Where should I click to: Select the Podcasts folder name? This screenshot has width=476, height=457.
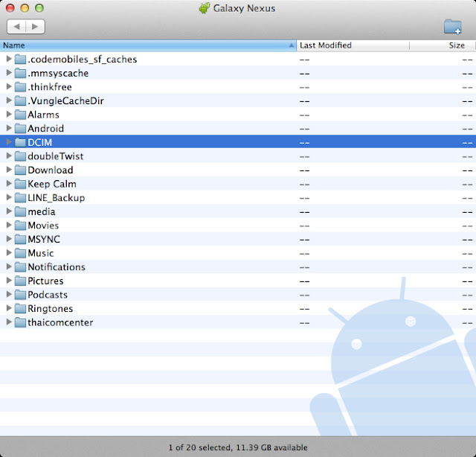(48, 295)
